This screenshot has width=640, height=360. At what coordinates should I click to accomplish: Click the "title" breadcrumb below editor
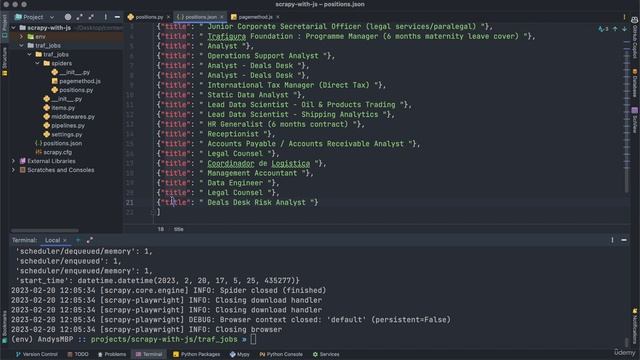pos(178,229)
